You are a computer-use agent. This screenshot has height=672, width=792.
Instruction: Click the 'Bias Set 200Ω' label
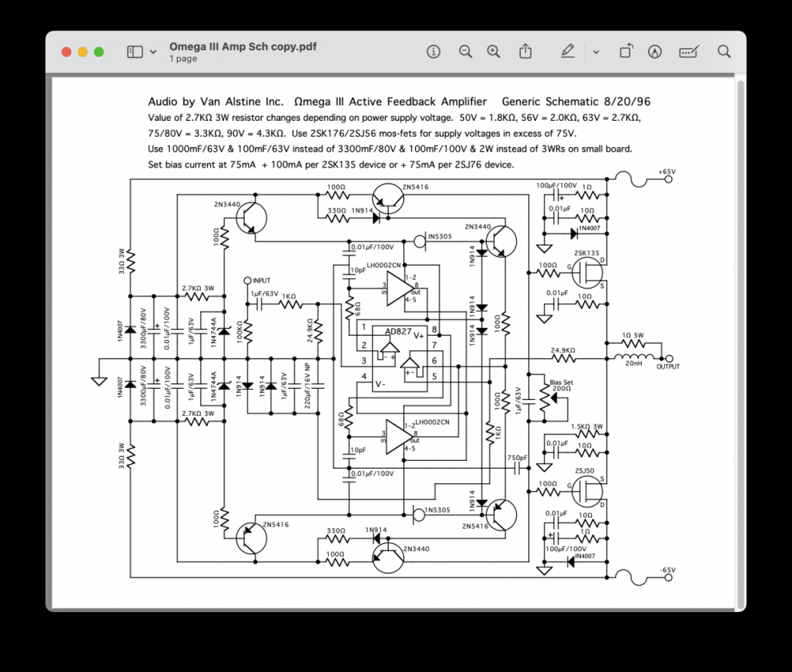tap(562, 386)
